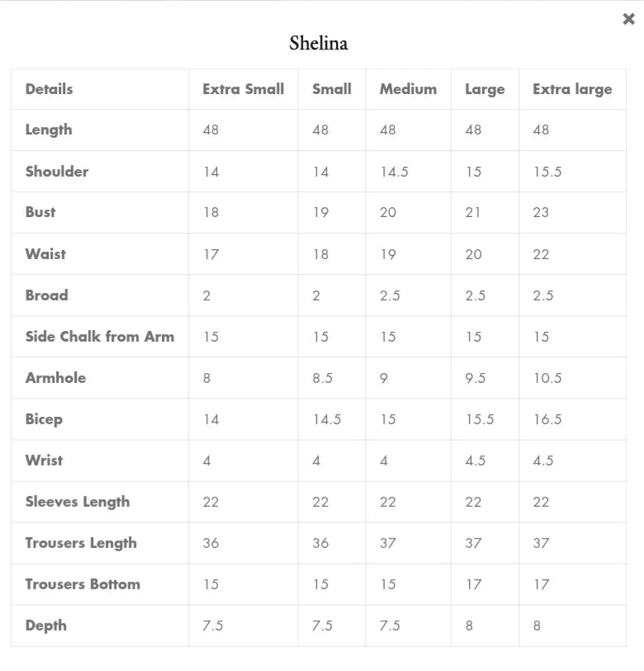Click the Extra large Armhole value 10.5
The width and height of the screenshot is (644, 671).
pyautogui.click(x=547, y=378)
